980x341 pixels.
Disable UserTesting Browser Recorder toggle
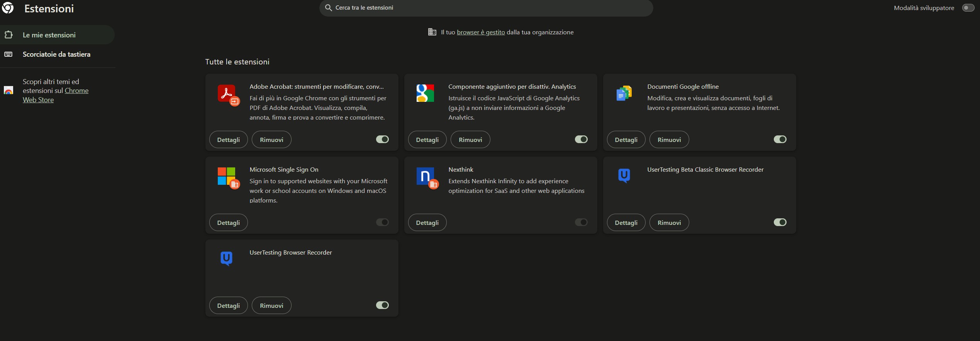382,305
